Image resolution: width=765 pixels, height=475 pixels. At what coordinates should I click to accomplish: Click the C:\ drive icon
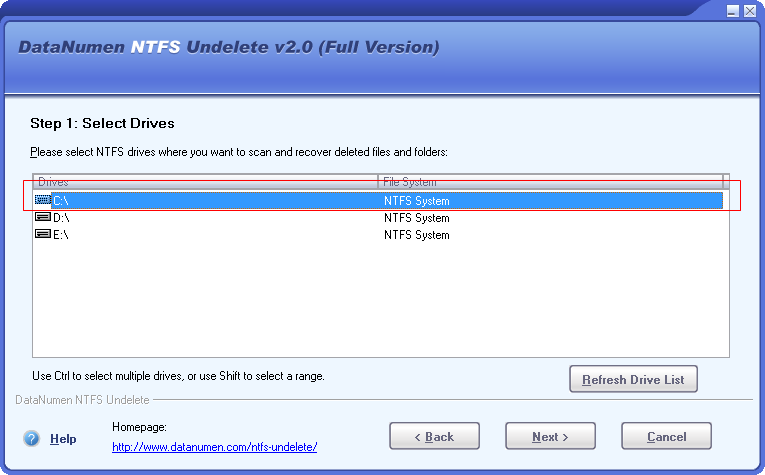click(x=43, y=199)
